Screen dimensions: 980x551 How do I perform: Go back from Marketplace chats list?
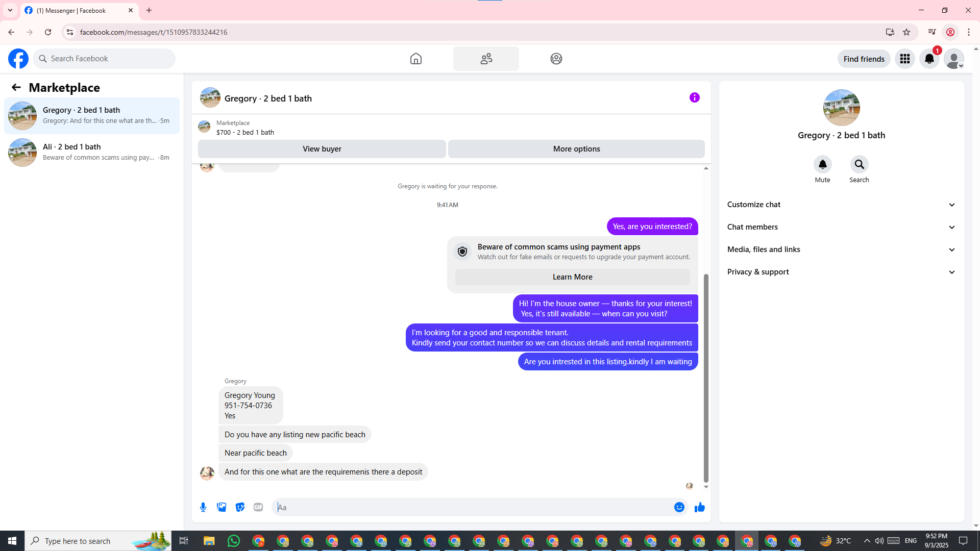pos(16,87)
